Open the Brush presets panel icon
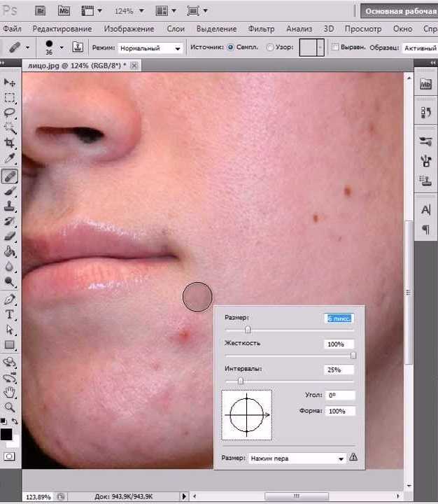 425,141
